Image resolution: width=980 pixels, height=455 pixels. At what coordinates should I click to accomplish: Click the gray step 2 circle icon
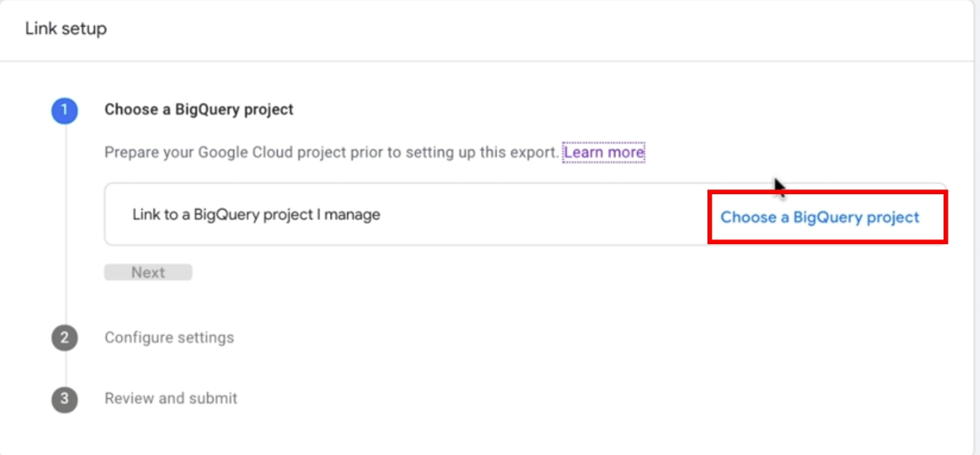(x=65, y=338)
